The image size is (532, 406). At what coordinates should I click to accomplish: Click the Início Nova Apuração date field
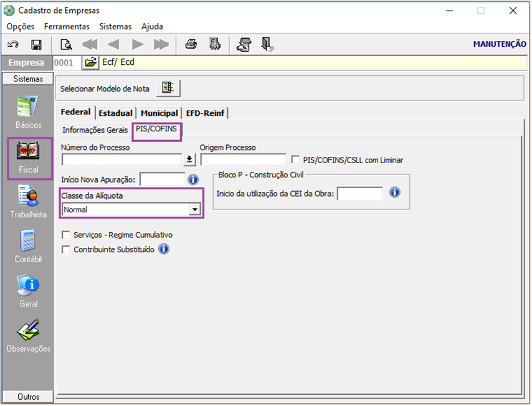[x=163, y=179]
